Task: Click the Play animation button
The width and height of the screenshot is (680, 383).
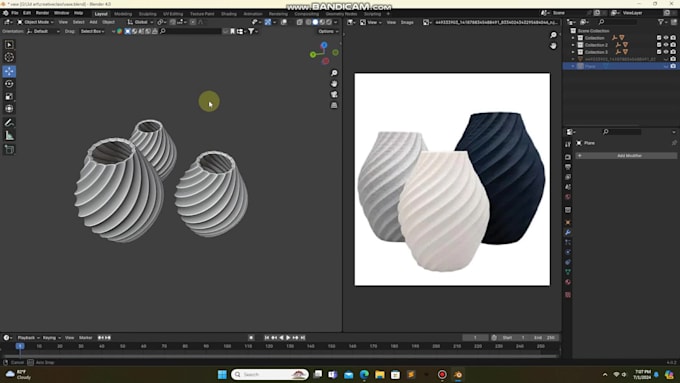Action: tap(288, 337)
